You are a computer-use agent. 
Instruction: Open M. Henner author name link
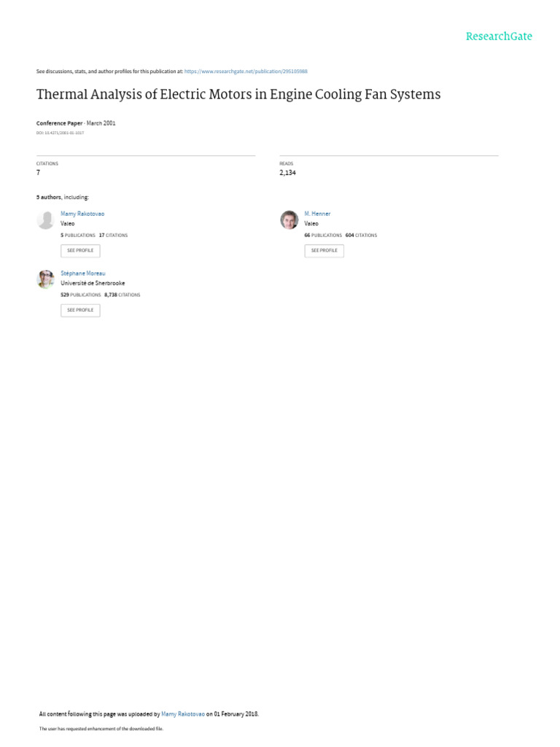pyautogui.click(x=317, y=214)
